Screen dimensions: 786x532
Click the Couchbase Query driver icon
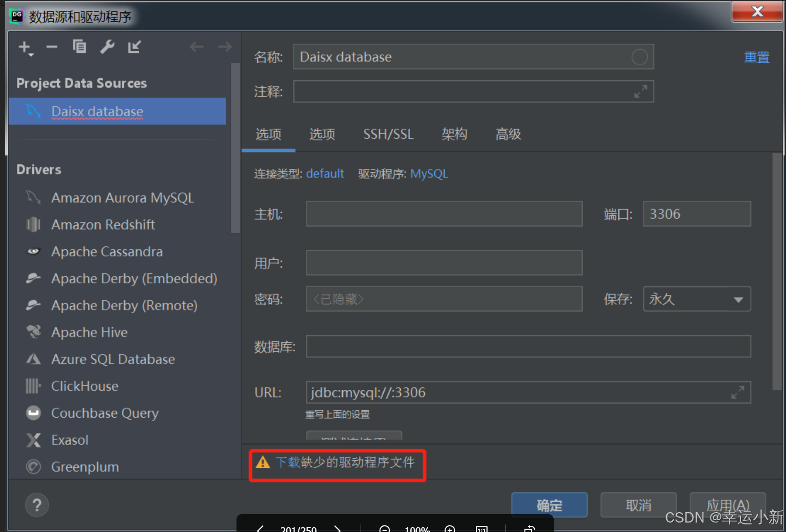click(x=34, y=413)
